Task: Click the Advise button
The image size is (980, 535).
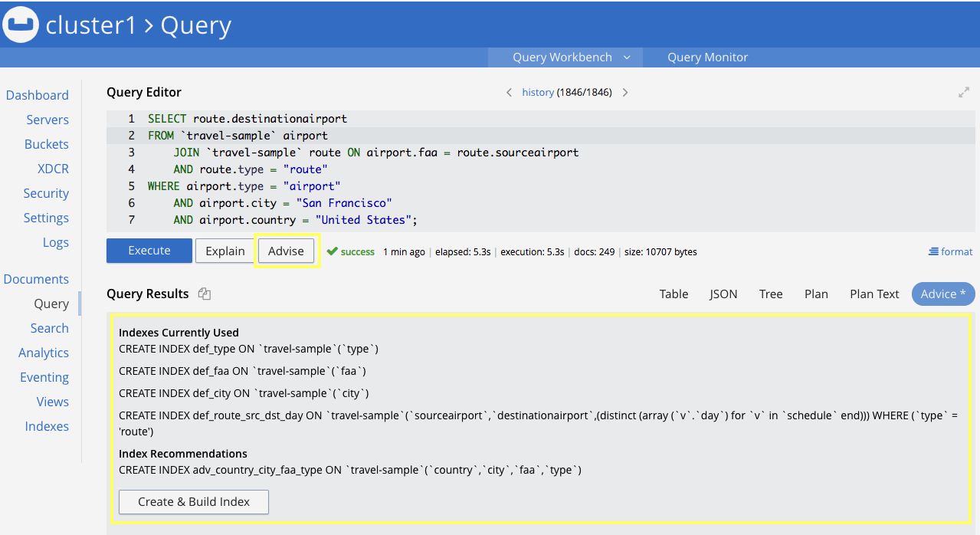Action: (x=286, y=251)
